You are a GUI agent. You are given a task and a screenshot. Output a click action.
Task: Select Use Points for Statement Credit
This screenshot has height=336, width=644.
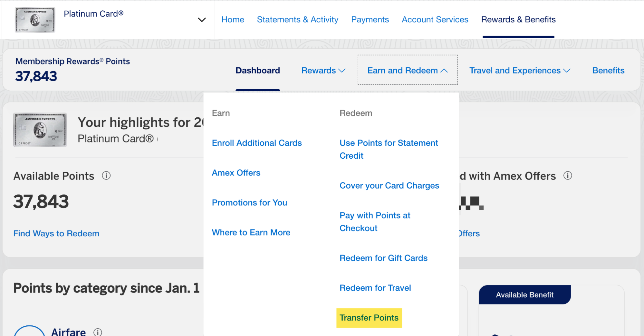pyautogui.click(x=389, y=149)
